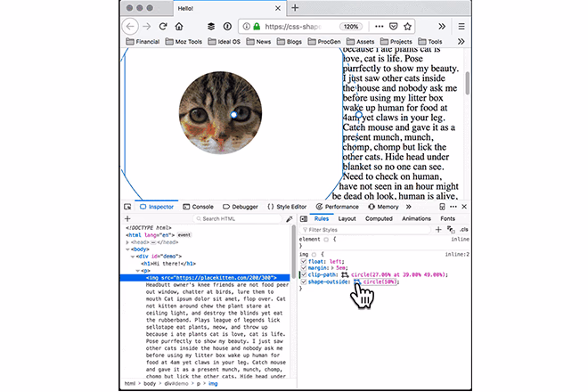Activate the element picker in DevTools
588x392 pixels.
coord(127,206)
